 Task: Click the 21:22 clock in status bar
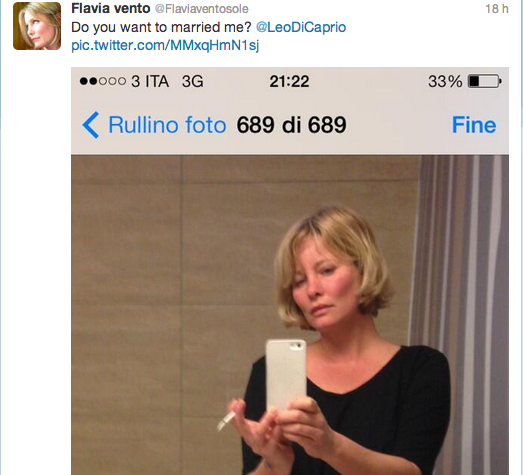pos(289,81)
